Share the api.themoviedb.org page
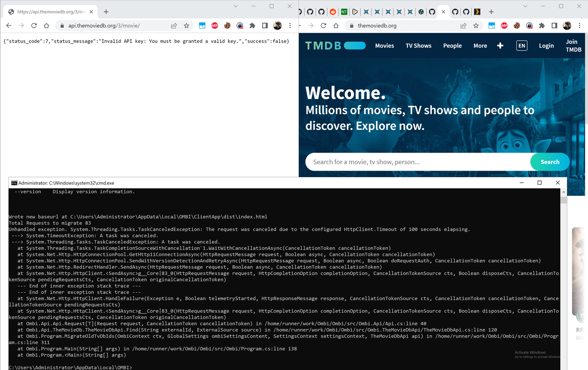 [174, 26]
